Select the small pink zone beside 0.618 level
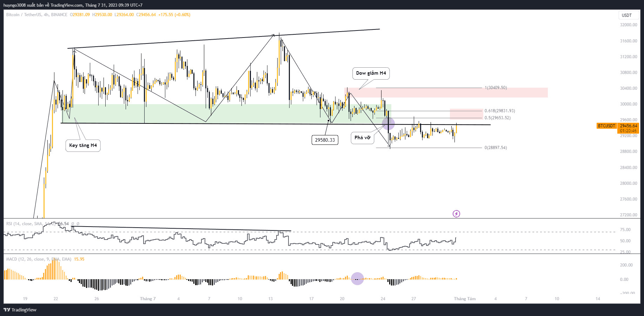644x316 pixels. (x=466, y=114)
